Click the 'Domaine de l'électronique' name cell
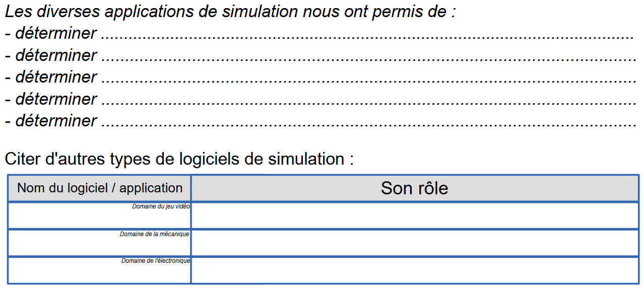 point(99,270)
